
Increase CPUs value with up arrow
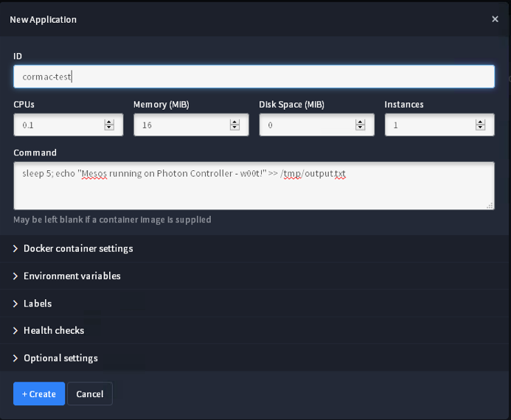109,122
